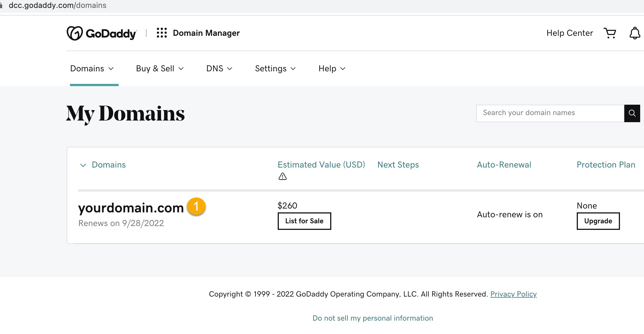Open the Domain Manager app grid icon
644x334 pixels.
click(x=162, y=33)
